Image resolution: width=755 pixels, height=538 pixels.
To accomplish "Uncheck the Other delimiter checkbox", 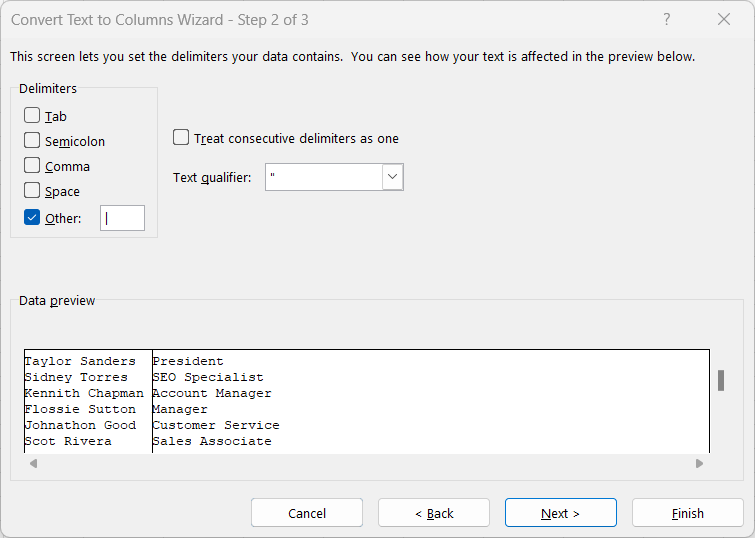I will (33, 217).
